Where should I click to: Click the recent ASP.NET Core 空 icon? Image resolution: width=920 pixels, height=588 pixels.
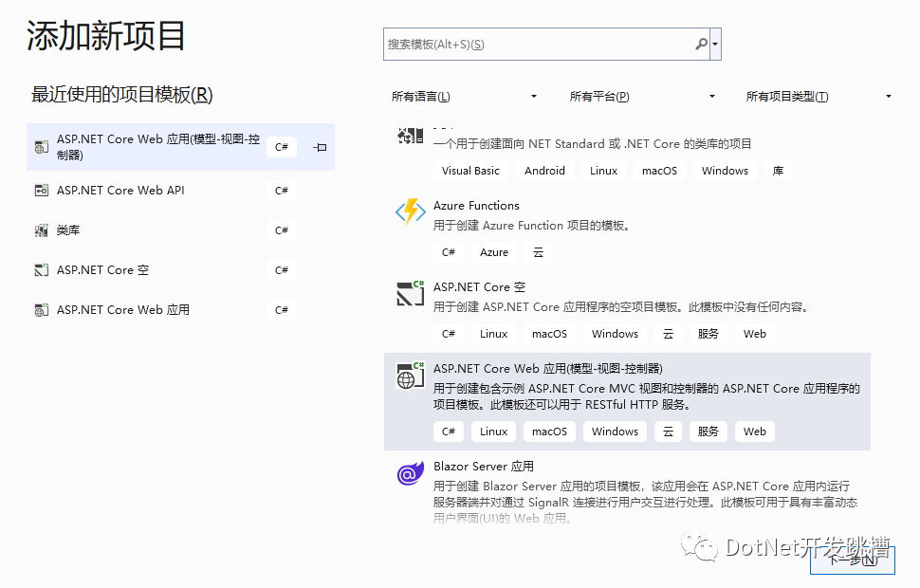[41, 270]
